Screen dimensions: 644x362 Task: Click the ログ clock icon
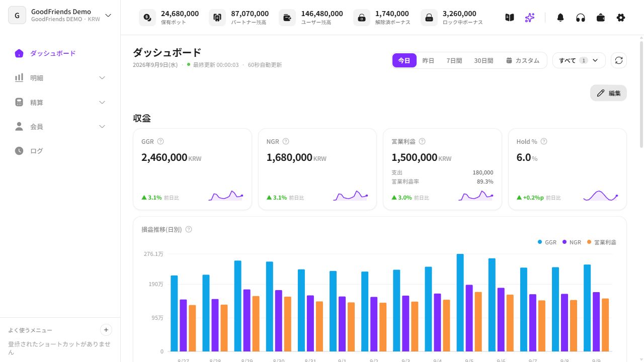point(19,151)
